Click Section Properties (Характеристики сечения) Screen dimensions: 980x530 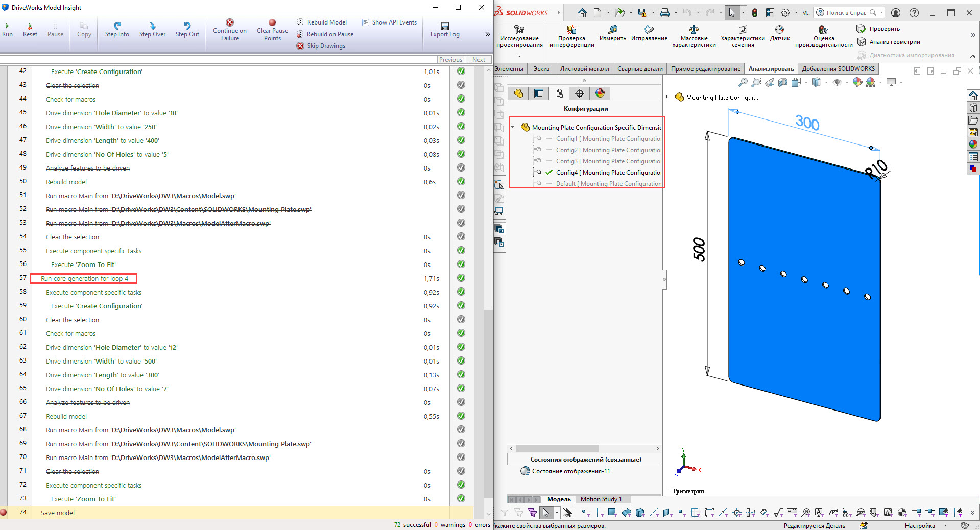[743, 36]
